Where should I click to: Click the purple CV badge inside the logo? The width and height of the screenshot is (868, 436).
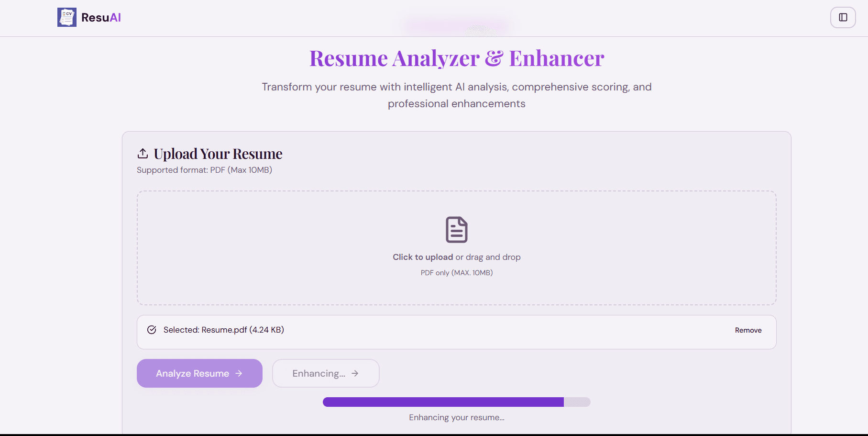66,17
